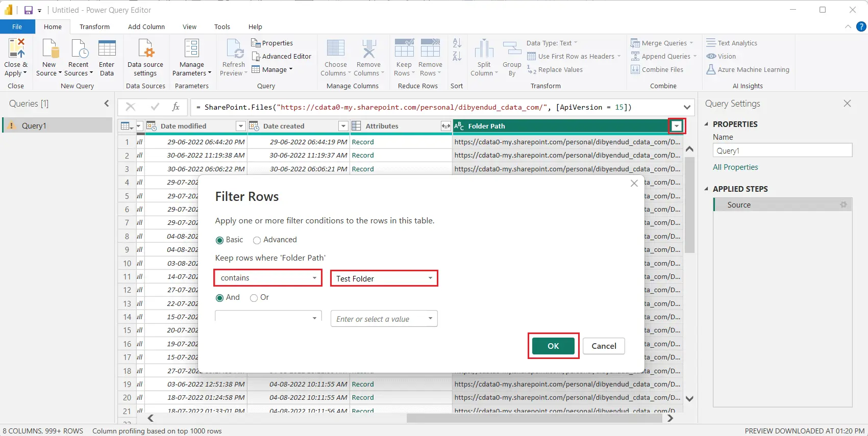Click the Enter Data icon
The height and width of the screenshot is (436, 868).
(x=107, y=49)
